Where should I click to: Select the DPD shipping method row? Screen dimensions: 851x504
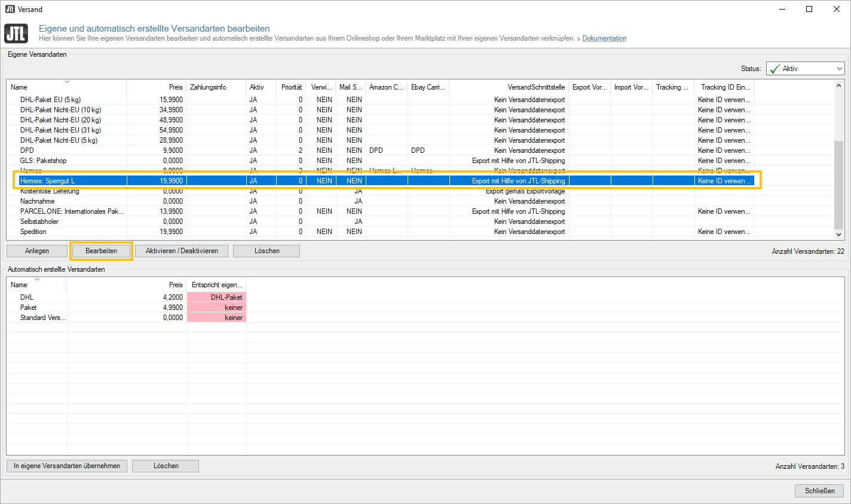tap(27, 150)
